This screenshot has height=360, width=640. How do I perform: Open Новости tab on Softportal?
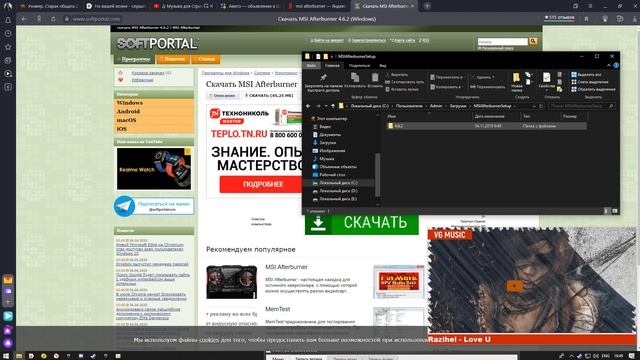pyautogui.click(x=173, y=59)
